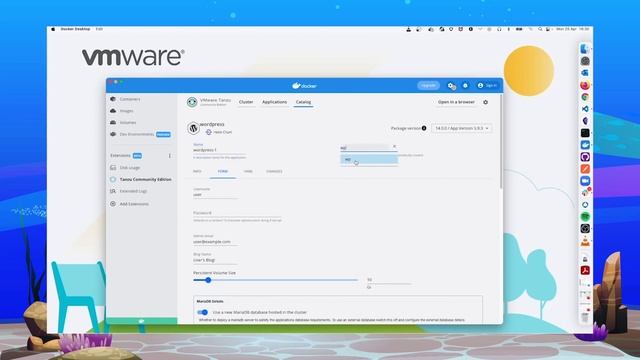Select the YAML tab
The image size is (640, 360).
point(248,171)
